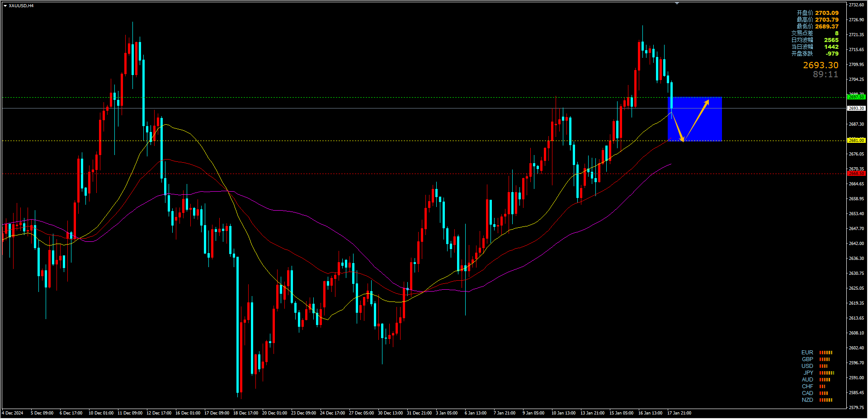
Task: Click the NZD currency strength label
Action: tap(807, 400)
